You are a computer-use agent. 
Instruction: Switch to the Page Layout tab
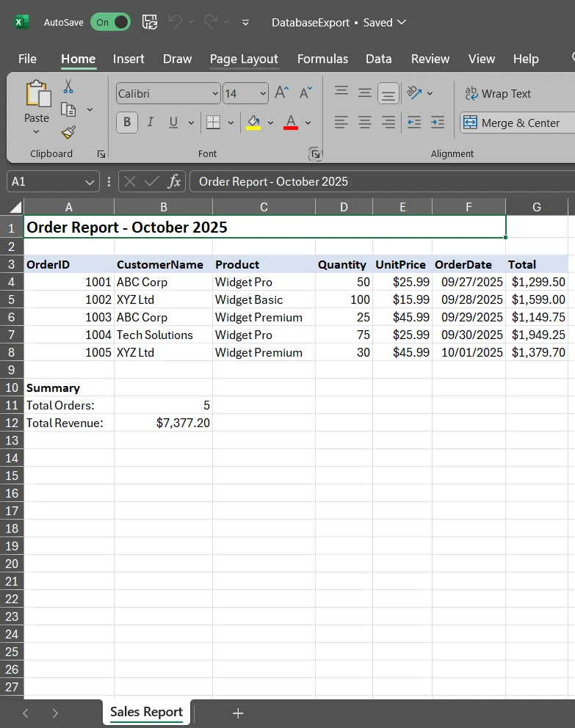(244, 59)
